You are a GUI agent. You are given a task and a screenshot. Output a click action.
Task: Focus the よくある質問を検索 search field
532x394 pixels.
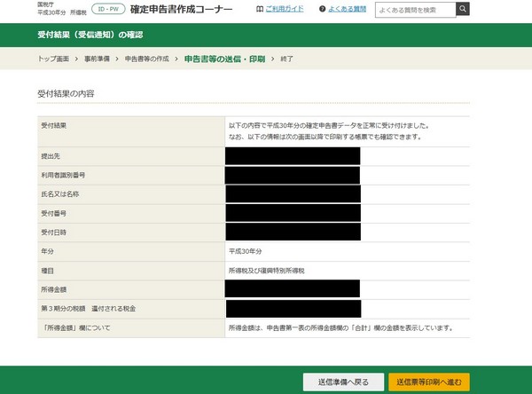[415, 10]
